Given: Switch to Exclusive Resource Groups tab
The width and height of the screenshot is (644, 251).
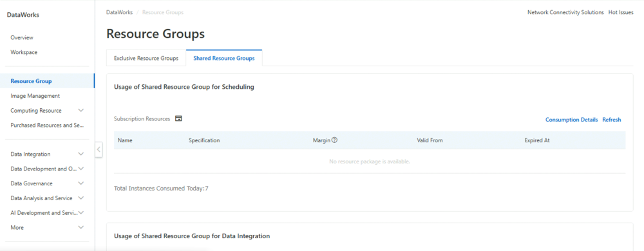Looking at the screenshot, I should click(x=146, y=58).
